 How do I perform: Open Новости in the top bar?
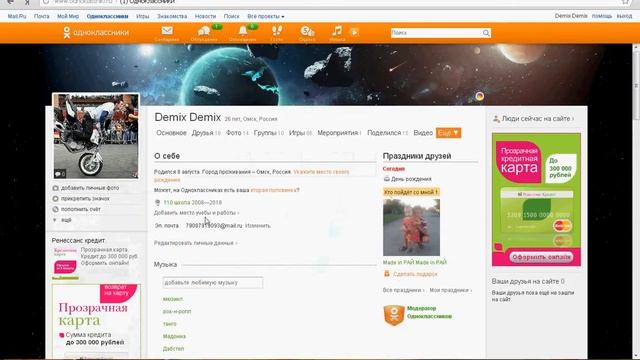[x=205, y=16]
